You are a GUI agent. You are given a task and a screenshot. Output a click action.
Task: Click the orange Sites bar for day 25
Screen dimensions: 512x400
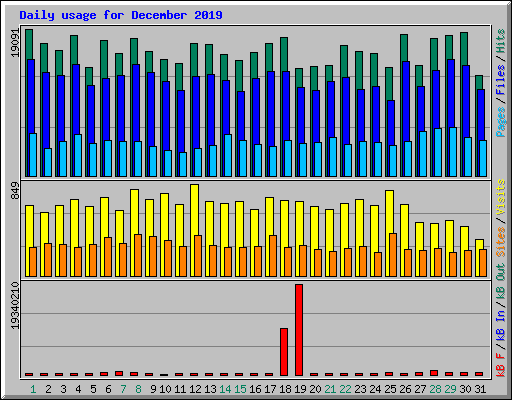click(x=393, y=255)
